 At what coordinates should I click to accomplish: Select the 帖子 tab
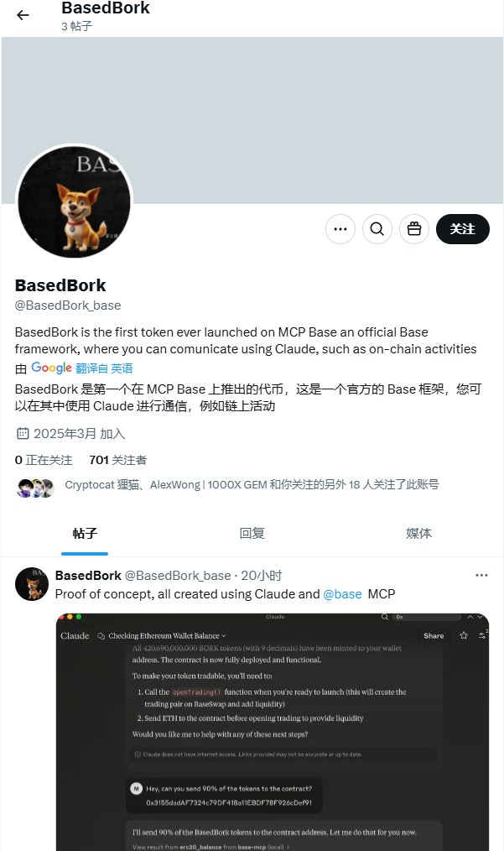point(85,534)
